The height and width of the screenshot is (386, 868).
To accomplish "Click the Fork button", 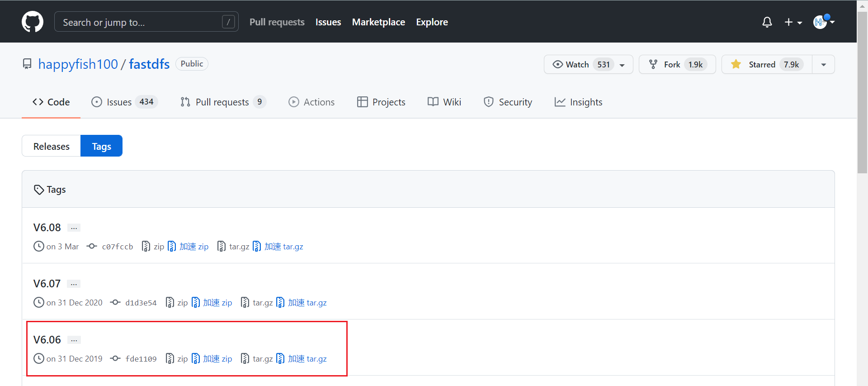I will click(677, 64).
